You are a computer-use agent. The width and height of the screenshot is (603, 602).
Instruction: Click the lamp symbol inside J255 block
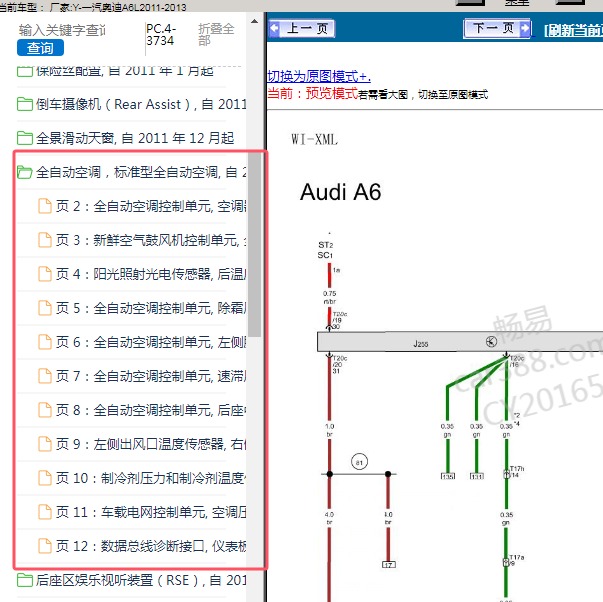[491, 341]
